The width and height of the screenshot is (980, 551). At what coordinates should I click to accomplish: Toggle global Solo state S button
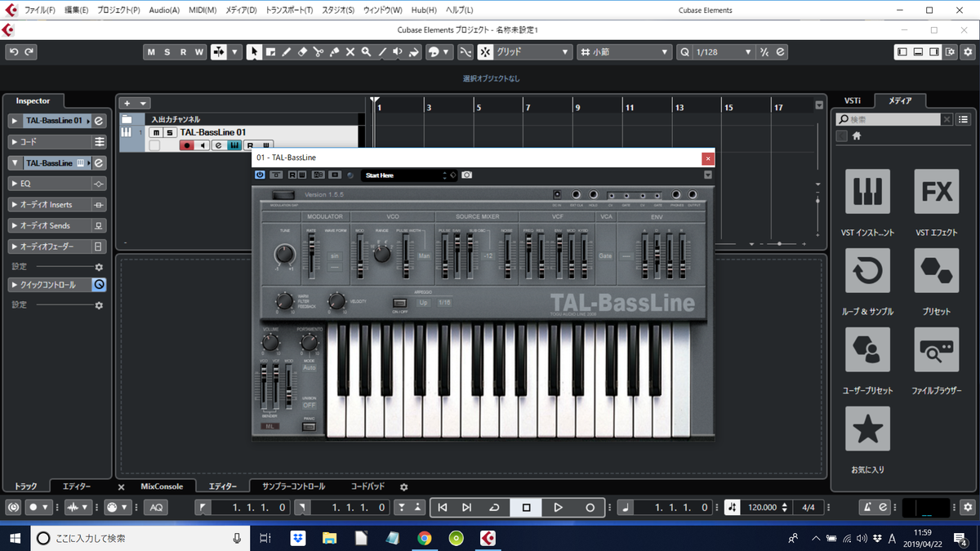[x=167, y=52]
